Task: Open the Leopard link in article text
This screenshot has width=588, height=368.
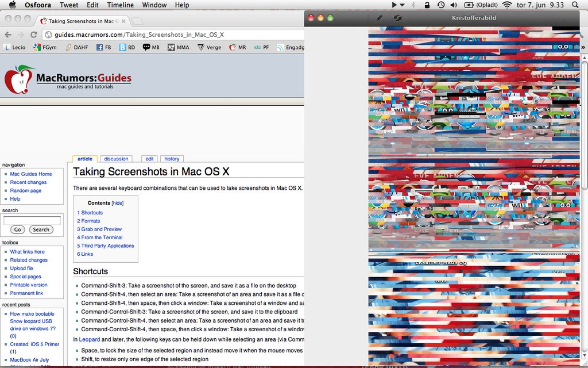Action: point(89,339)
